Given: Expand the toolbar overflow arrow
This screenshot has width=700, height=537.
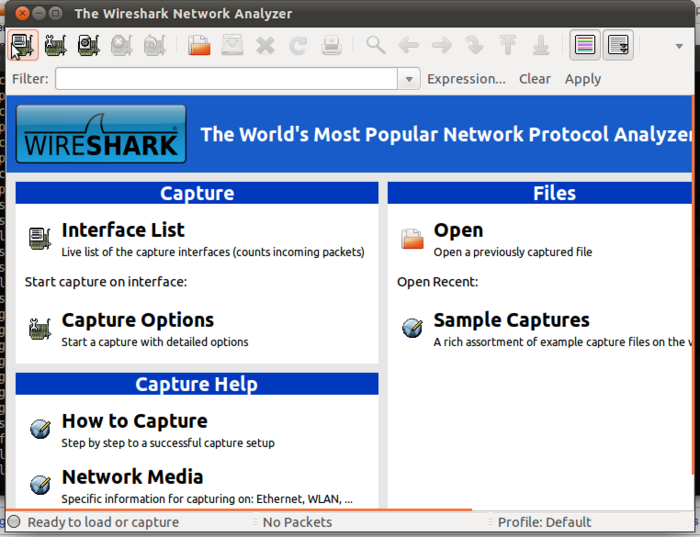Looking at the screenshot, I should (679, 46).
